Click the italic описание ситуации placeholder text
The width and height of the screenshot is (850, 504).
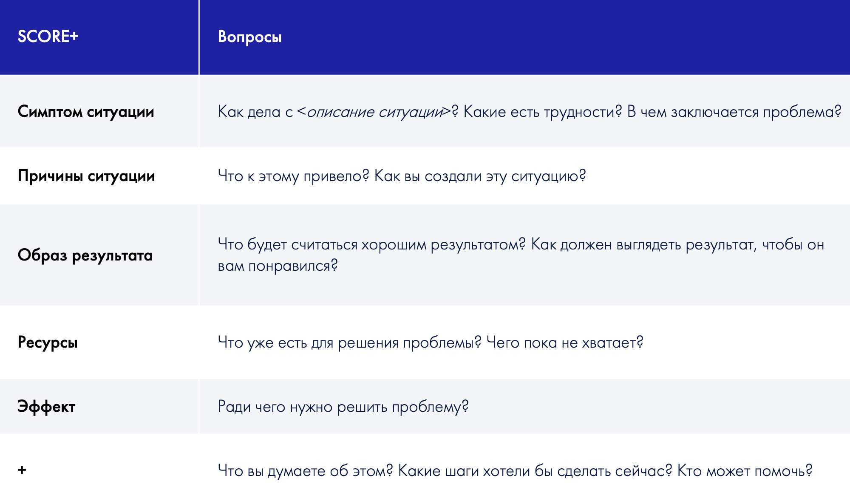click(x=374, y=112)
